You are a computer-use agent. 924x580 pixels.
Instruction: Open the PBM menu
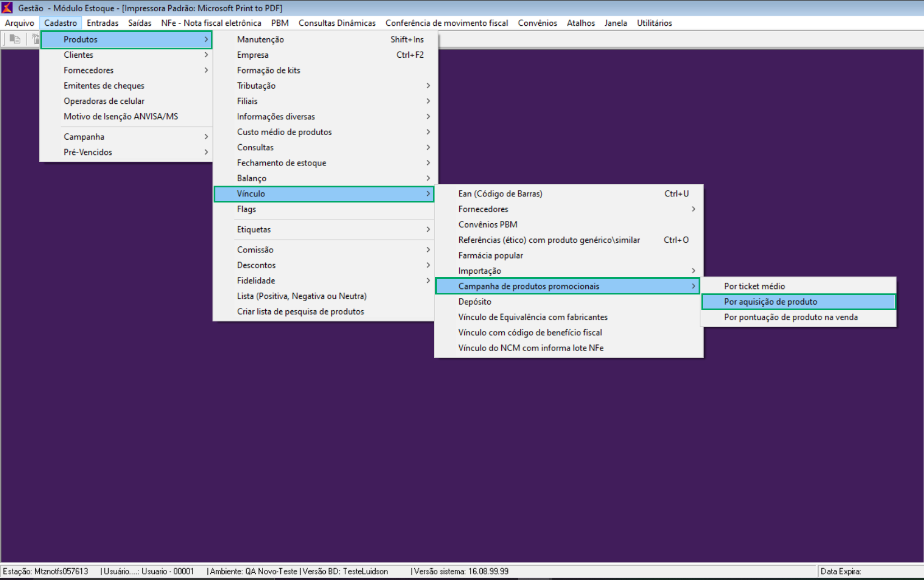point(280,23)
